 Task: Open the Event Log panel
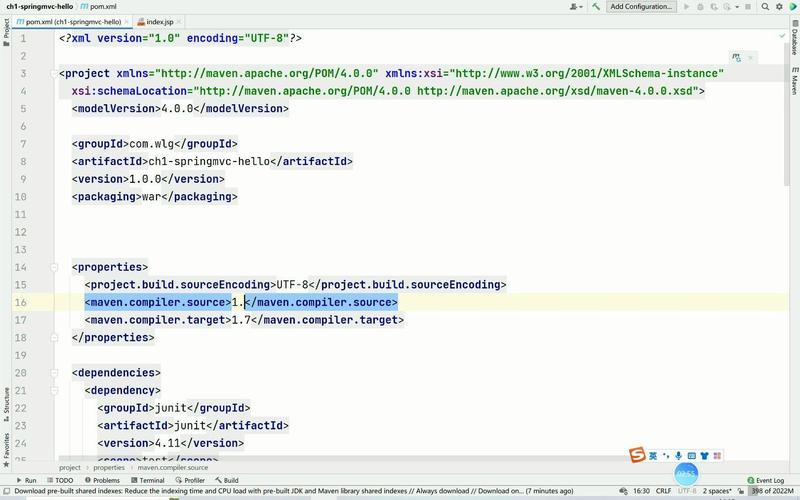click(x=765, y=480)
